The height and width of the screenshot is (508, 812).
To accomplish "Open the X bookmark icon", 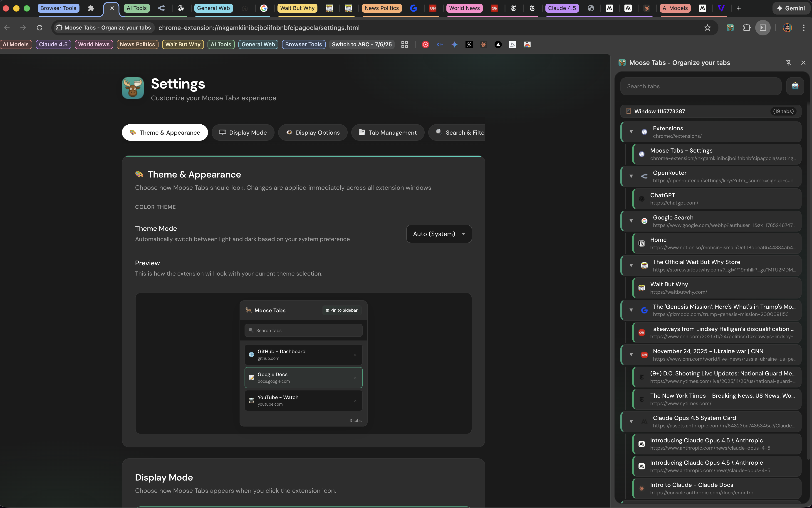I will (469, 44).
